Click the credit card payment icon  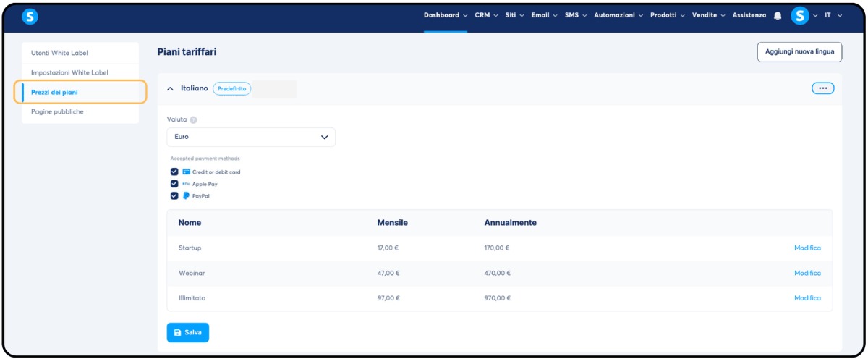[x=186, y=172]
